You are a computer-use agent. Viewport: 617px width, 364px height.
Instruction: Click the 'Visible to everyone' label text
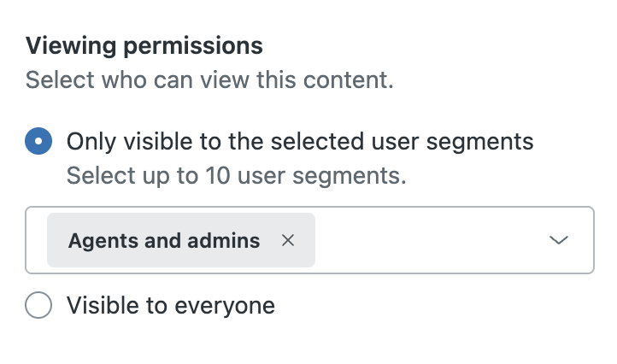click(171, 305)
